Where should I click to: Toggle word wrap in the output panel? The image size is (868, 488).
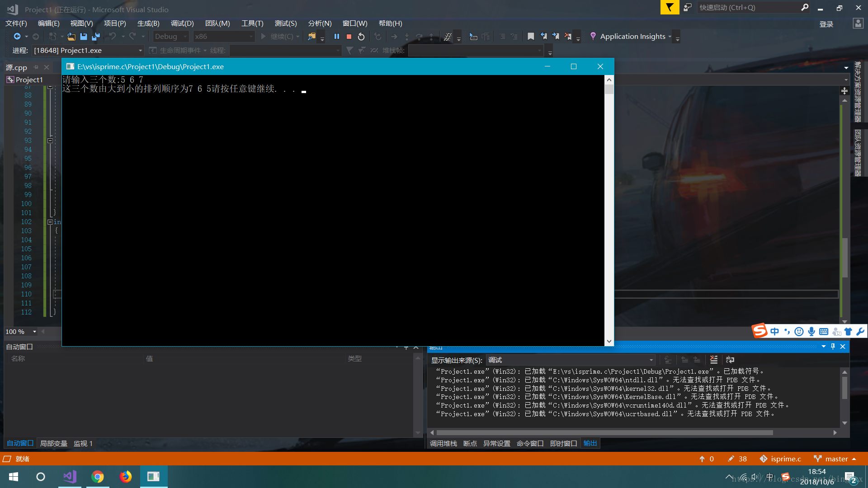(730, 360)
